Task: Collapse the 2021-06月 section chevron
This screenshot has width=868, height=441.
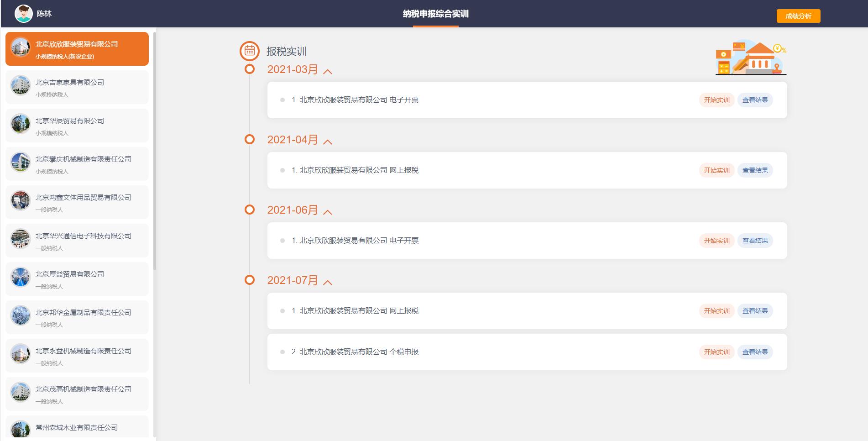Action: [328, 212]
